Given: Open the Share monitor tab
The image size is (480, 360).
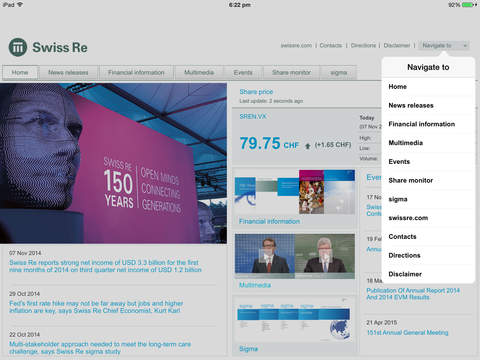Looking at the screenshot, I should click(291, 72).
